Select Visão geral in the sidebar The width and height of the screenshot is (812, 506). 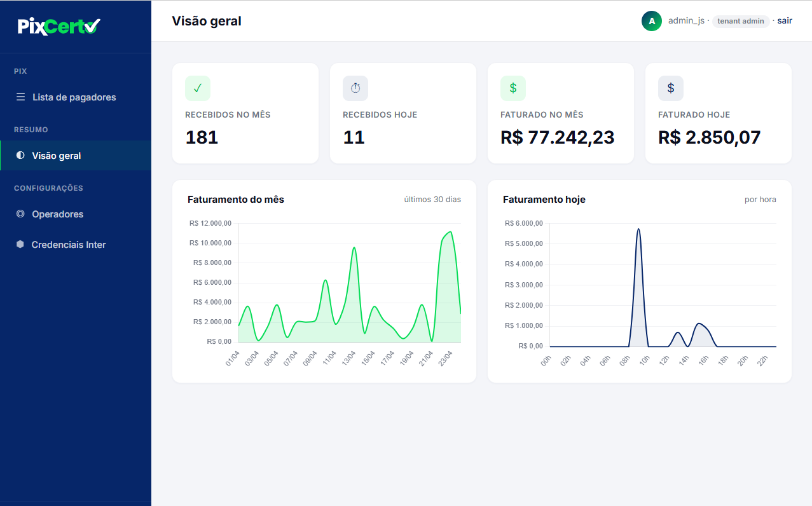(76, 155)
